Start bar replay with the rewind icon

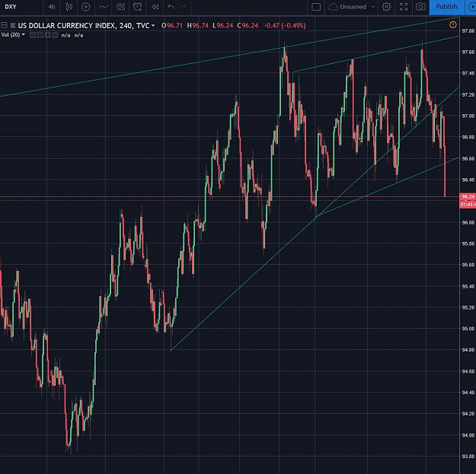155,7
